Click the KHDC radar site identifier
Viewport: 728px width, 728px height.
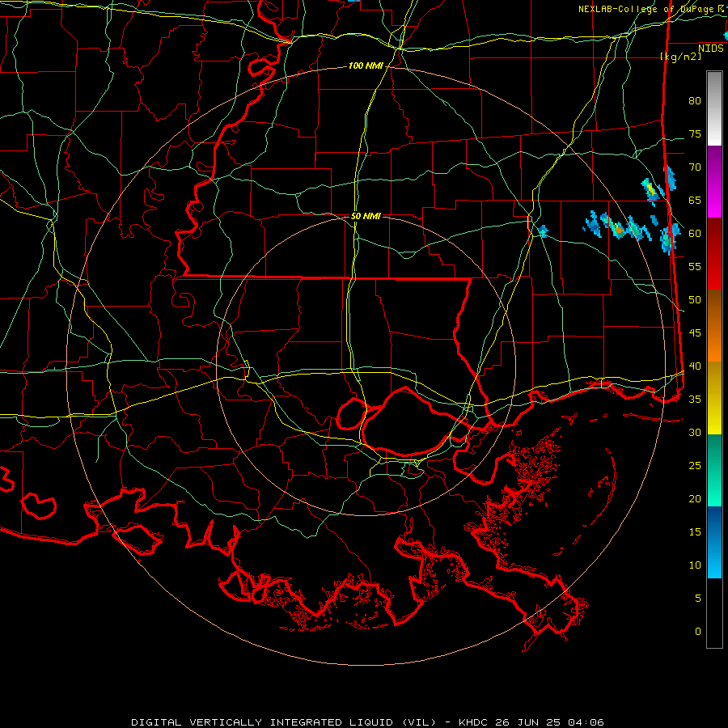[476, 722]
